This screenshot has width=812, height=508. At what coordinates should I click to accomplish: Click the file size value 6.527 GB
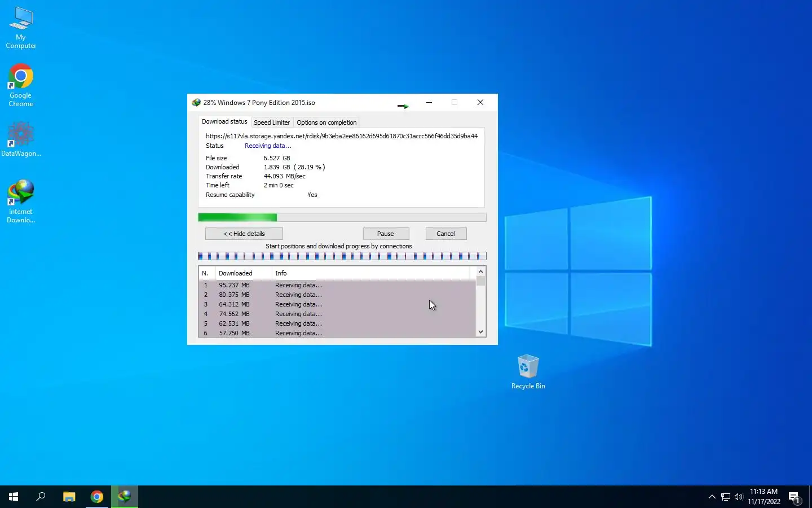[x=277, y=159]
